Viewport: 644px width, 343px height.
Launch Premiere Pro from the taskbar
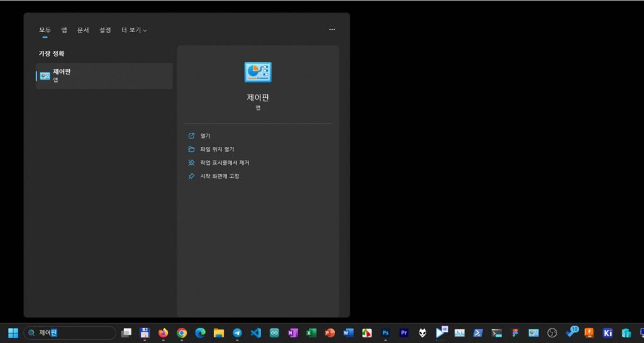coord(404,333)
